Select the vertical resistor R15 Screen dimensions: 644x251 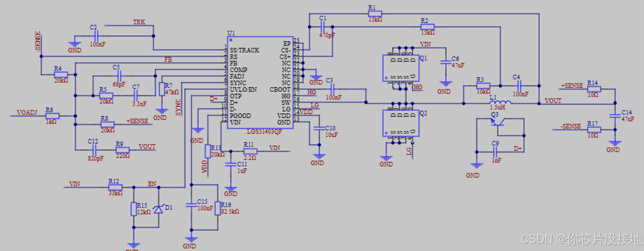[x=133, y=208]
